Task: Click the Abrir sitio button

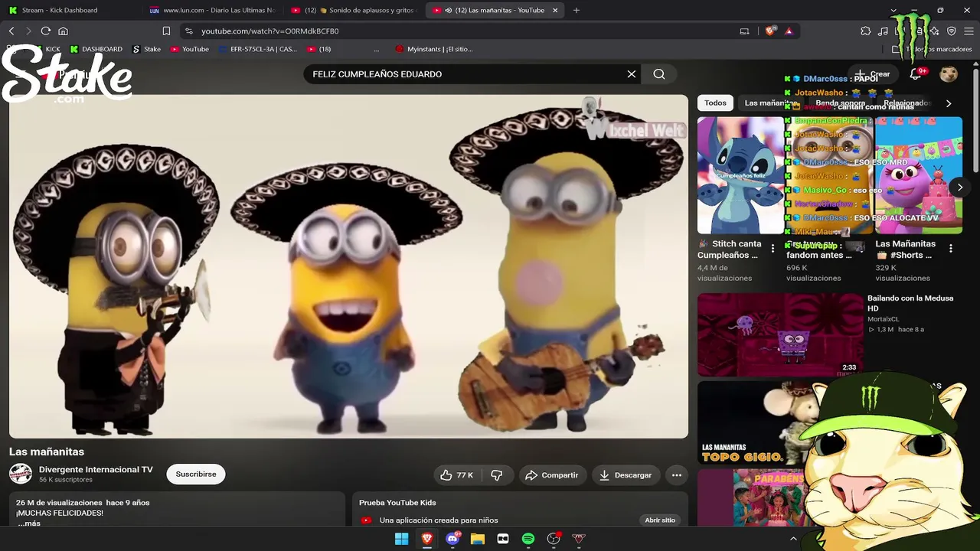Action: coord(660,520)
